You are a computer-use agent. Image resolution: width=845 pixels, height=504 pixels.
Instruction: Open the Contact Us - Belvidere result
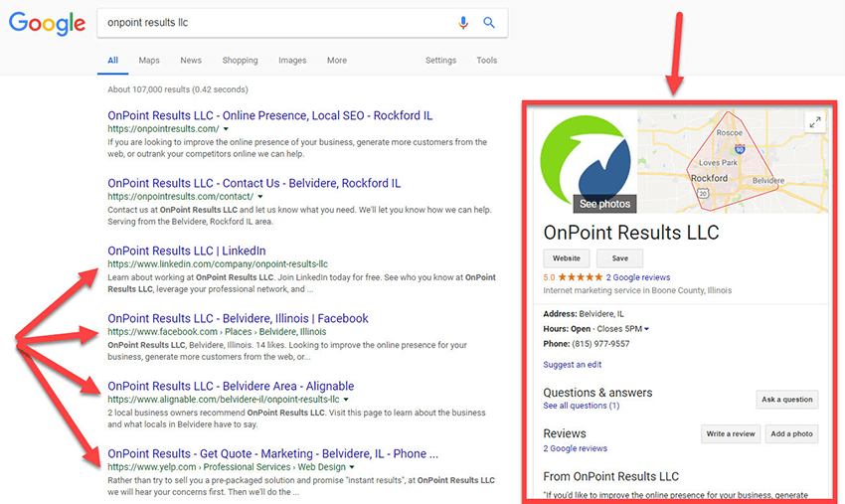pos(253,183)
